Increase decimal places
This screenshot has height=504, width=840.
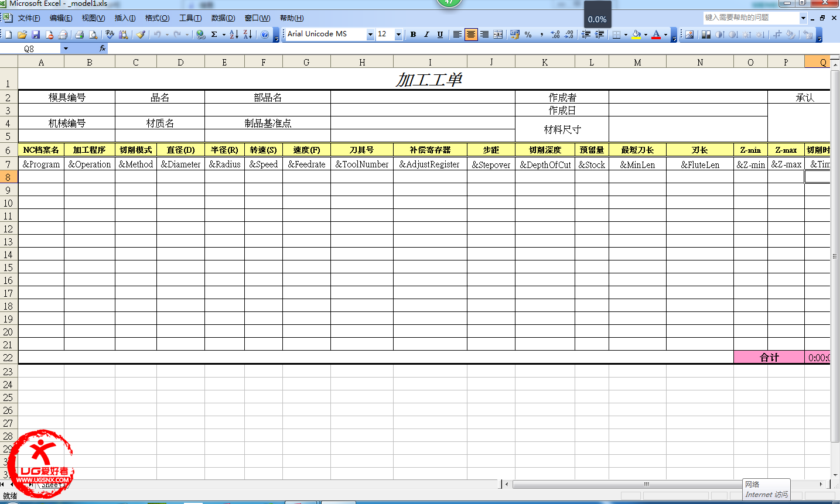[555, 35]
